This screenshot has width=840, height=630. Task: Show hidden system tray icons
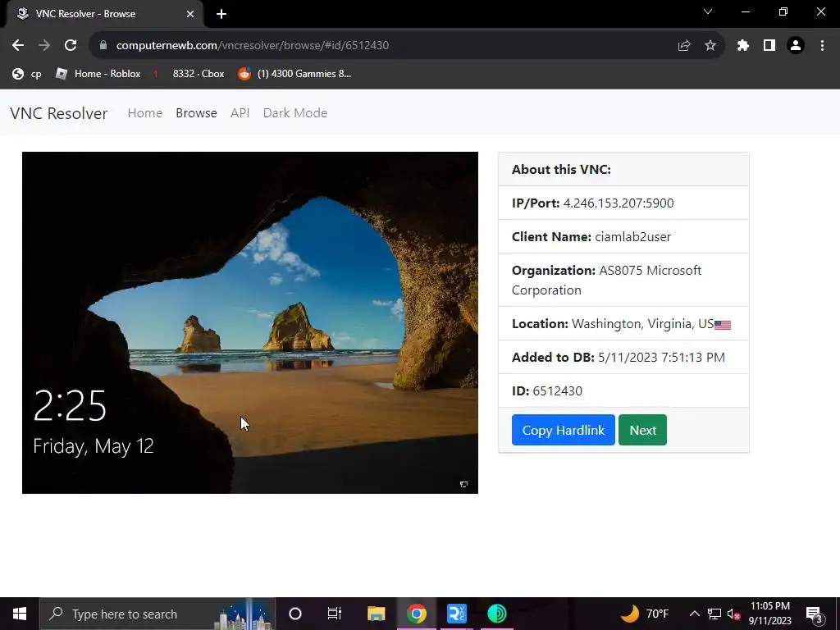pos(694,614)
